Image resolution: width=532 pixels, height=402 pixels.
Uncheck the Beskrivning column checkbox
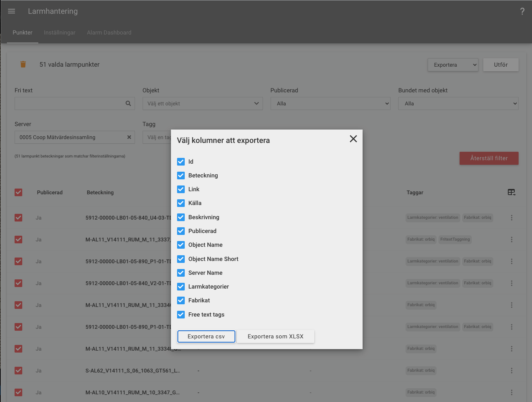click(181, 217)
